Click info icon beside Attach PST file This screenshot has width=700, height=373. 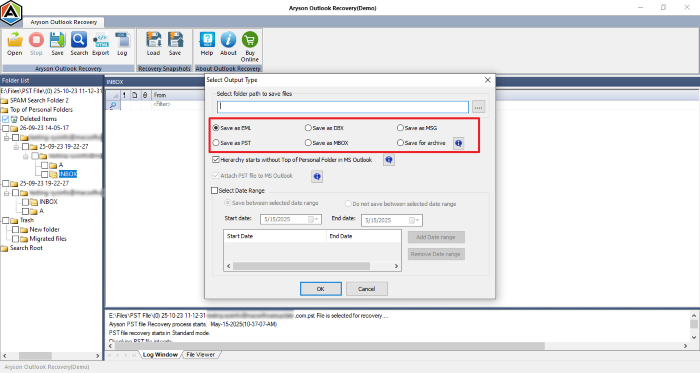[x=317, y=176]
